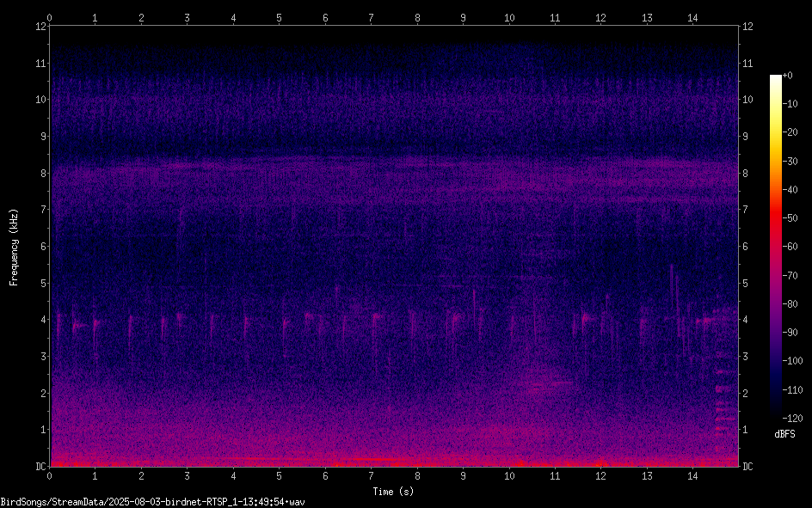
Task: Click the "Time (s)" axis title
Action: pyautogui.click(x=393, y=492)
